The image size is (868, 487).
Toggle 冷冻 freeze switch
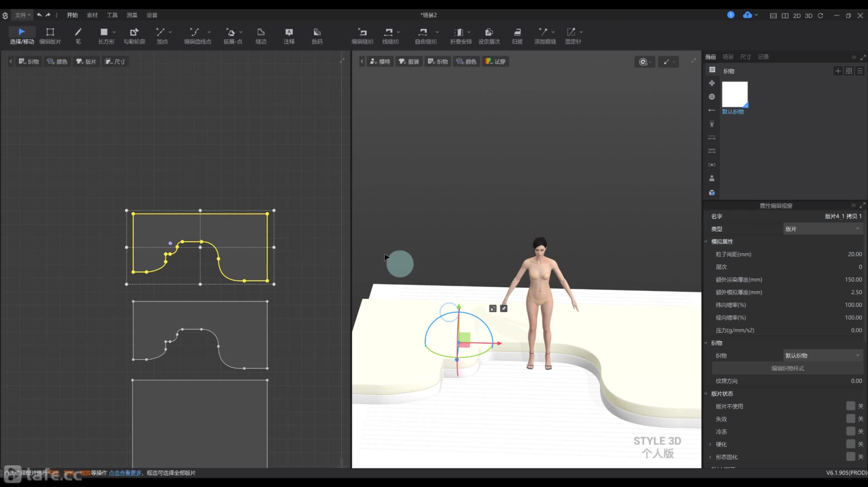coord(850,431)
